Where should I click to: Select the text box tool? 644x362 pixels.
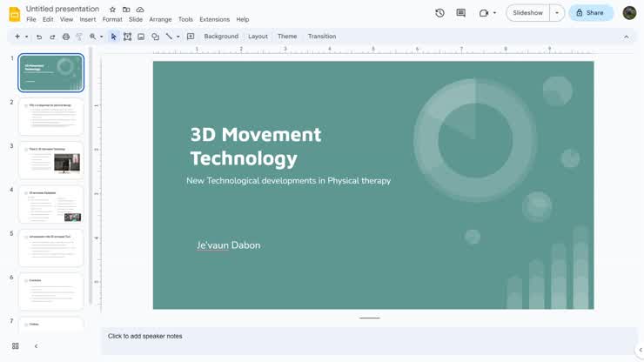coord(127,37)
